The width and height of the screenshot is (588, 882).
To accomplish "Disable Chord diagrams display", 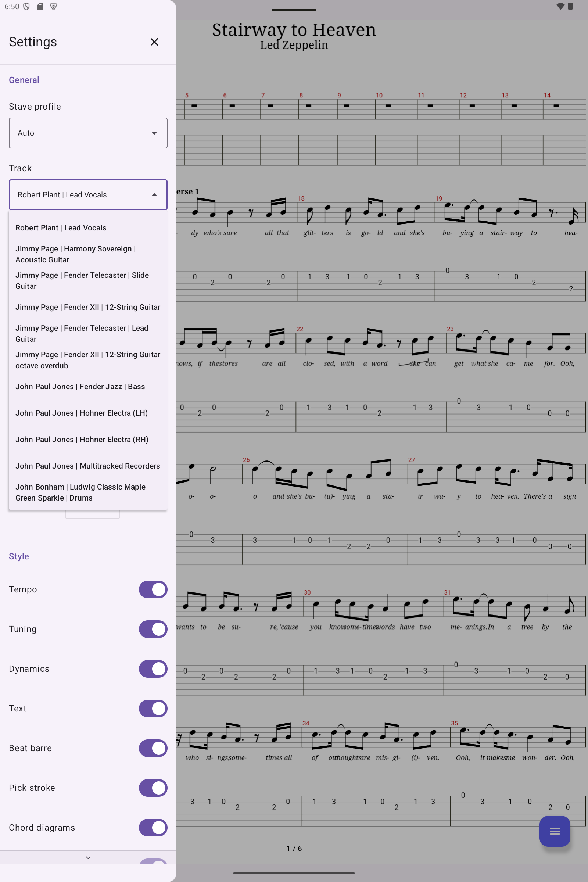I will pyautogui.click(x=153, y=828).
